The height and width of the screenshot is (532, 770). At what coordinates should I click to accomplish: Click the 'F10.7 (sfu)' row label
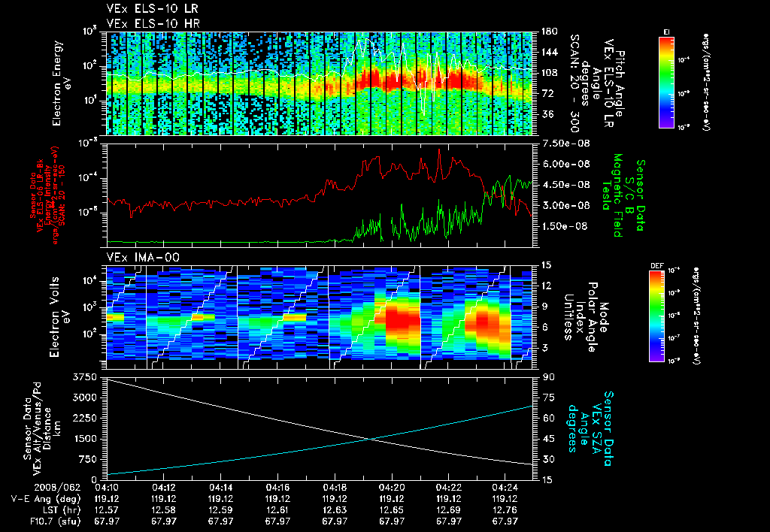[x=55, y=521]
